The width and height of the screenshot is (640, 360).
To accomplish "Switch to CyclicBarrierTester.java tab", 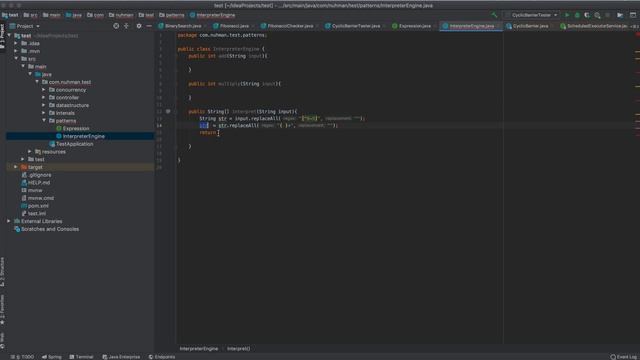I will coord(355,26).
